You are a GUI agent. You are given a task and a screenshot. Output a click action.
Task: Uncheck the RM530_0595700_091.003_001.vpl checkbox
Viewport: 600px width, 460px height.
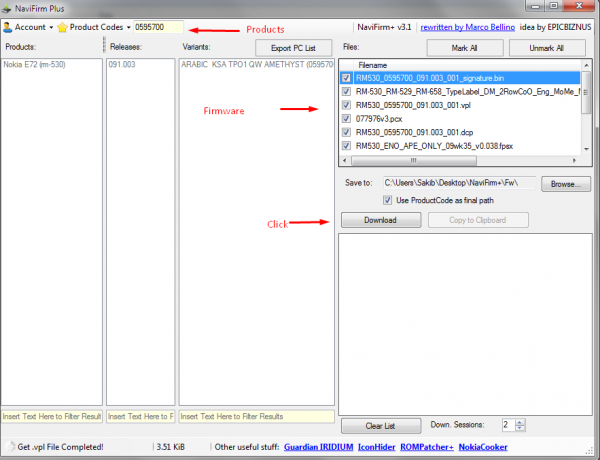[x=346, y=105]
